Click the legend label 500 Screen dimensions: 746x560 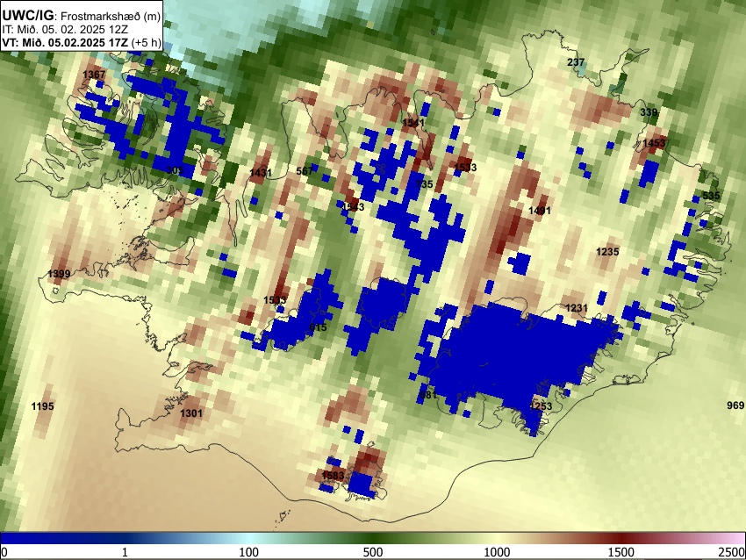click(372, 552)
